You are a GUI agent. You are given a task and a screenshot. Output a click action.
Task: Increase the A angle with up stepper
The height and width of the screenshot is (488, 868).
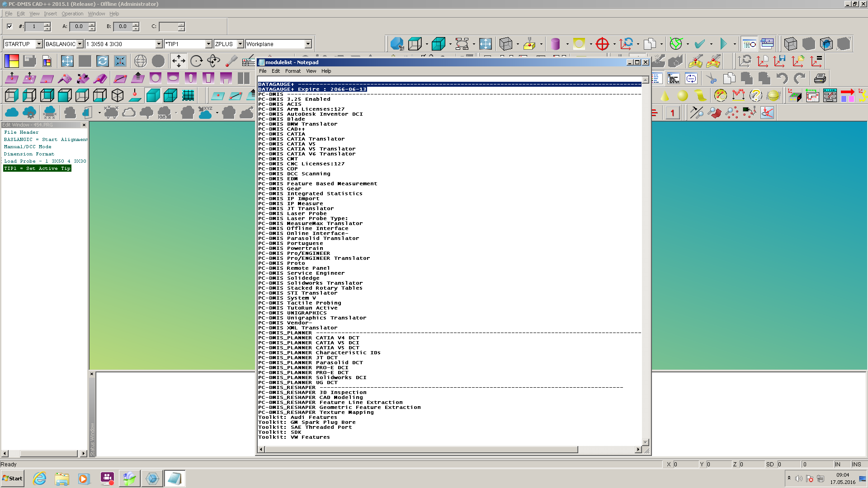point(92,24)
